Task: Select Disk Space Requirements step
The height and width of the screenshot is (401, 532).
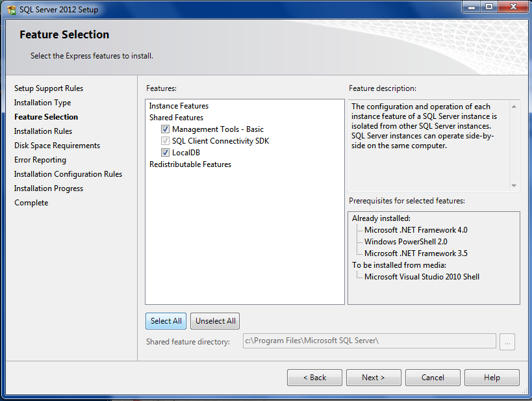Action: [x=57, y=146]
